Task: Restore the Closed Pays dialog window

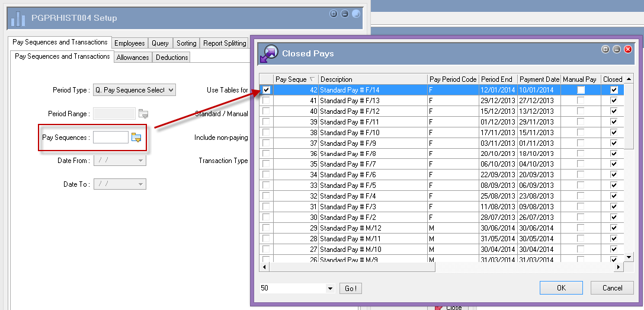Action: click(x=605, y=49)
